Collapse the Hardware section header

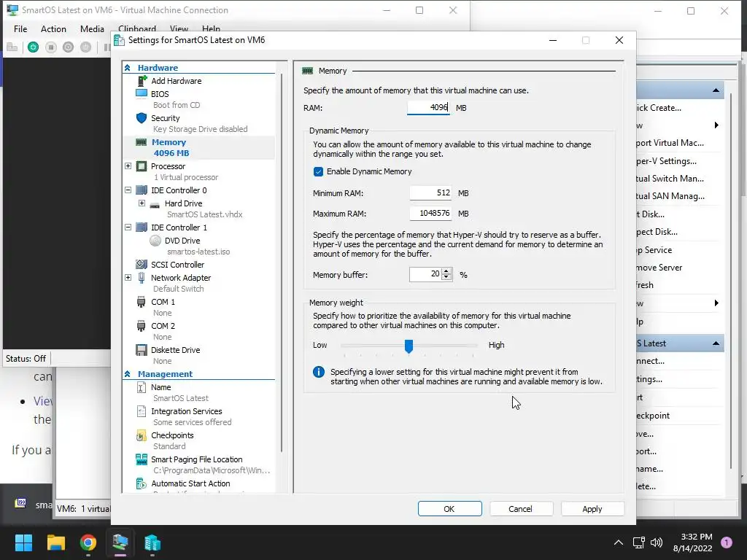(128, 68)
